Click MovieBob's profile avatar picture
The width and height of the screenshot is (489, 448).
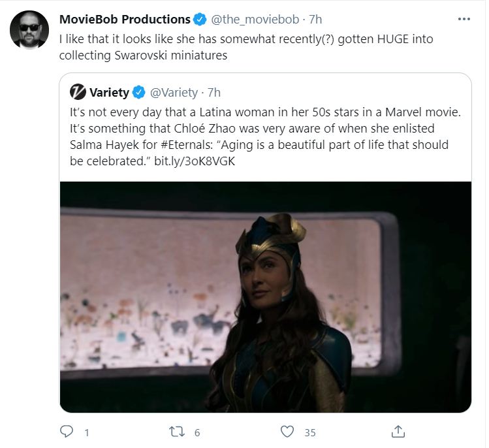pos(29,29)
